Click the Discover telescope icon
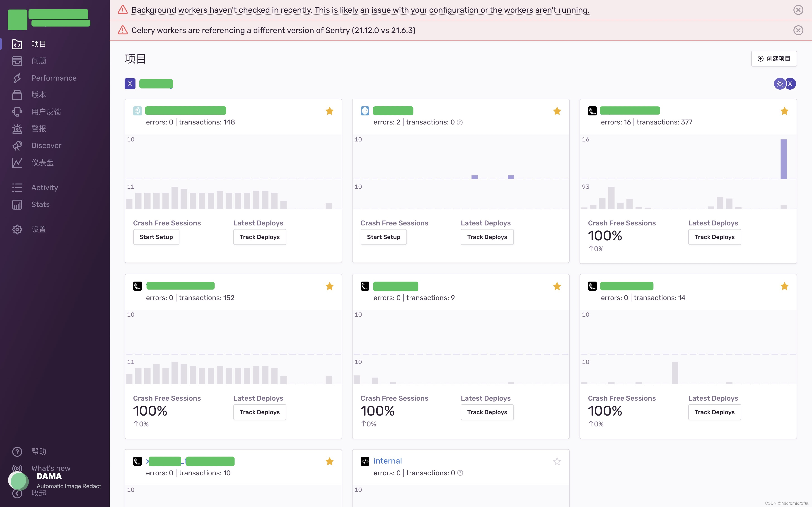This screenshot has width=812, height=507. (17, 146)
